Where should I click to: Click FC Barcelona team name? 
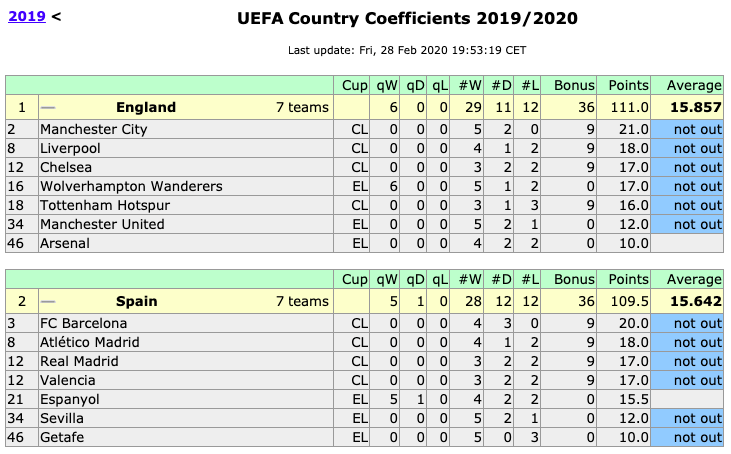83,323
